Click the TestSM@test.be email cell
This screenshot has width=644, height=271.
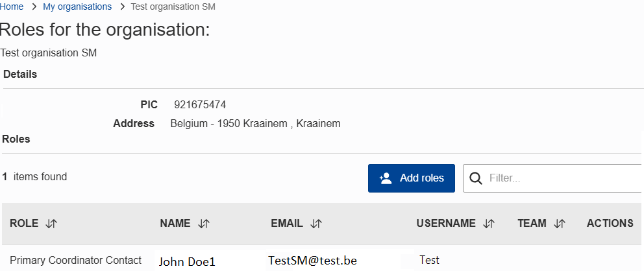pos(312,261)
